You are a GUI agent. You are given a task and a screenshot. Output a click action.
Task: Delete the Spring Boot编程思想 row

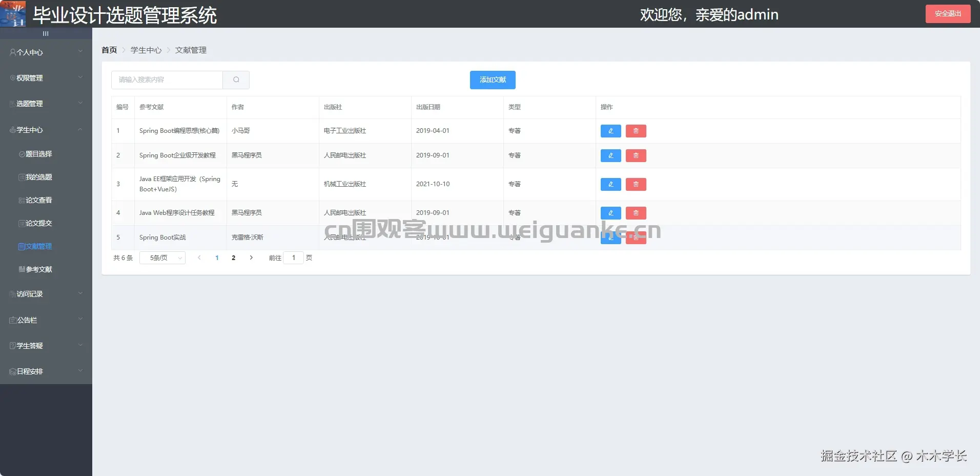[636, 131]
